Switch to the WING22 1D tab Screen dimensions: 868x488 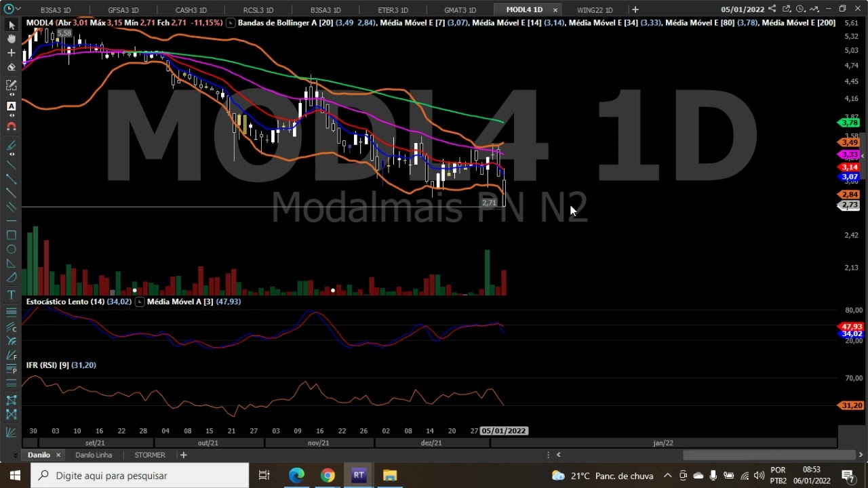point(595,10)
